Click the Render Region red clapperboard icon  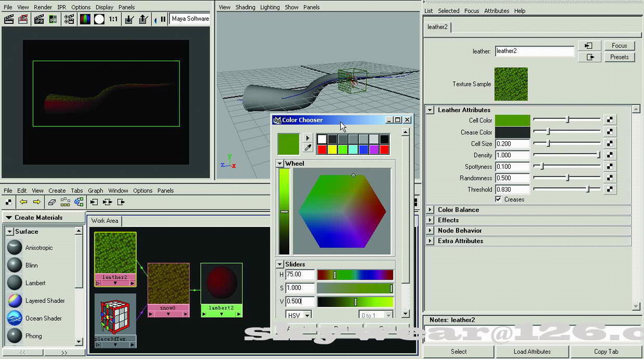point(23,19)
